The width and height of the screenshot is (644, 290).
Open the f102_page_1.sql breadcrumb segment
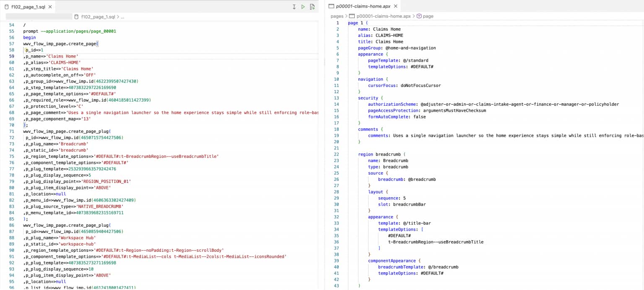point(97,17)
